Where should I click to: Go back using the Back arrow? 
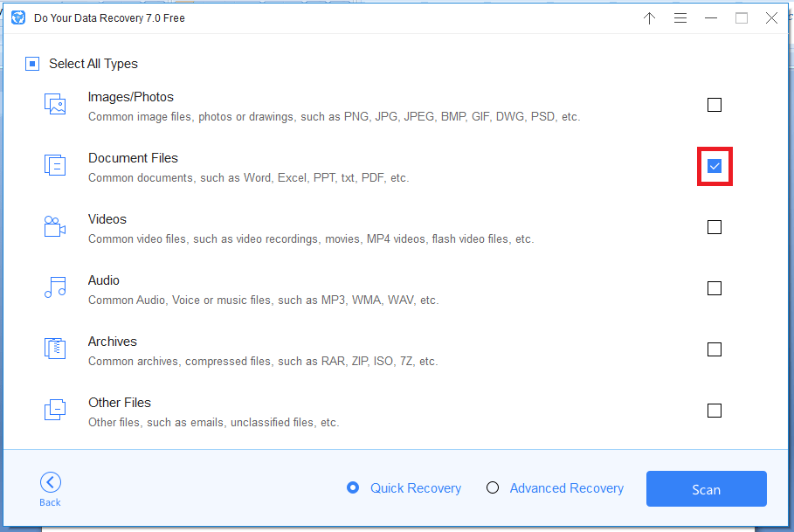pos(50,489)
